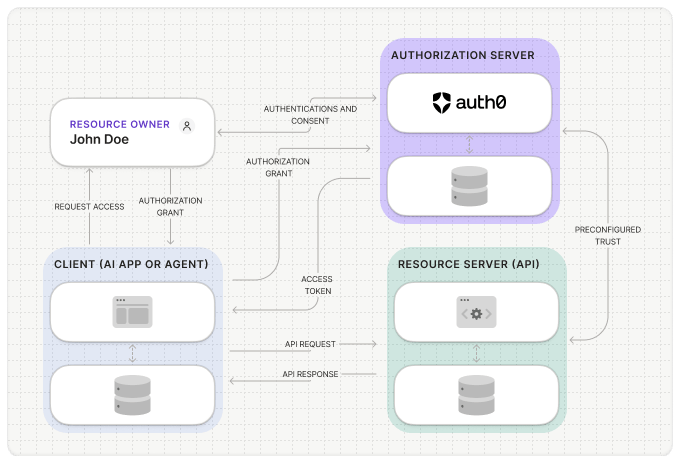Click AUTHORIZATION GRANT label below Resource Owner
This screenshot has height=457, width=680.
170,207
